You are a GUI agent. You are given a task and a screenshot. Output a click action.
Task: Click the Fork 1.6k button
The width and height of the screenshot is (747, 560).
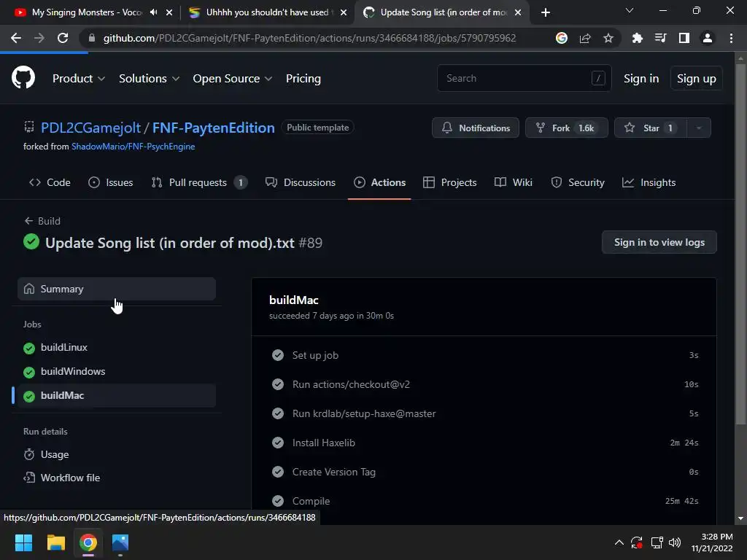tap(566, 128)
